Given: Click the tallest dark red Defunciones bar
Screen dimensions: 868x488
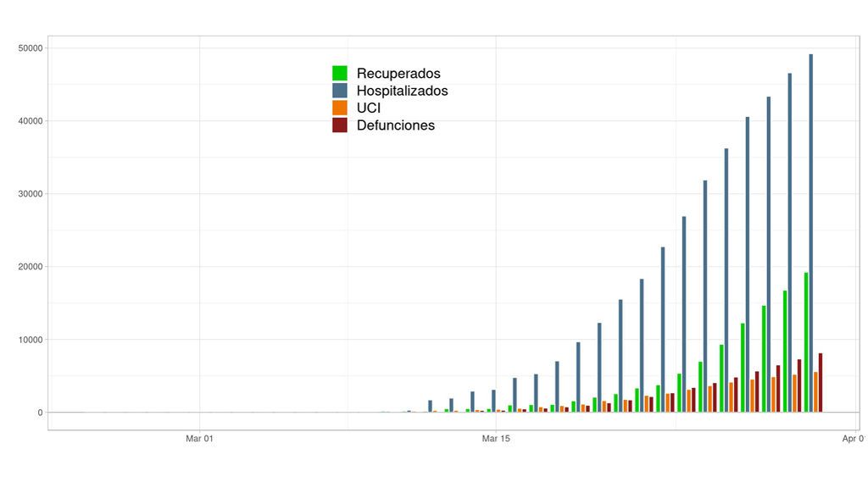Looking at the screenshot, I should click(x=821, y=383).
